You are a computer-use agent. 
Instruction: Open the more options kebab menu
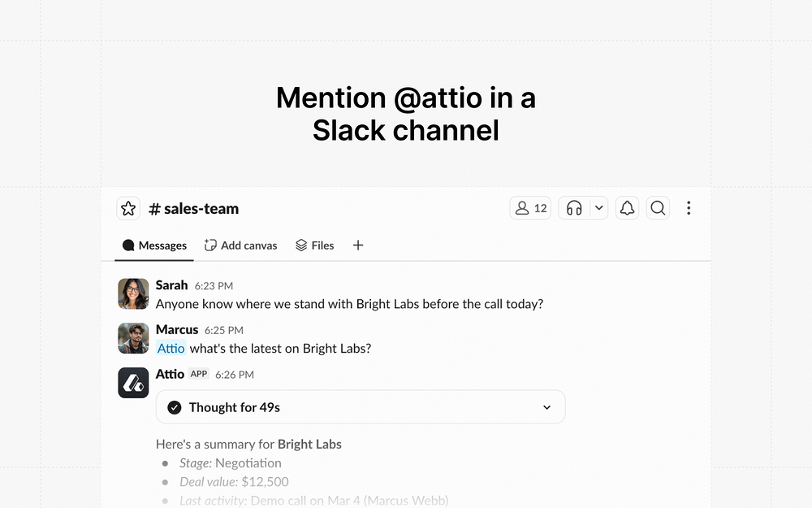point(689,208)
